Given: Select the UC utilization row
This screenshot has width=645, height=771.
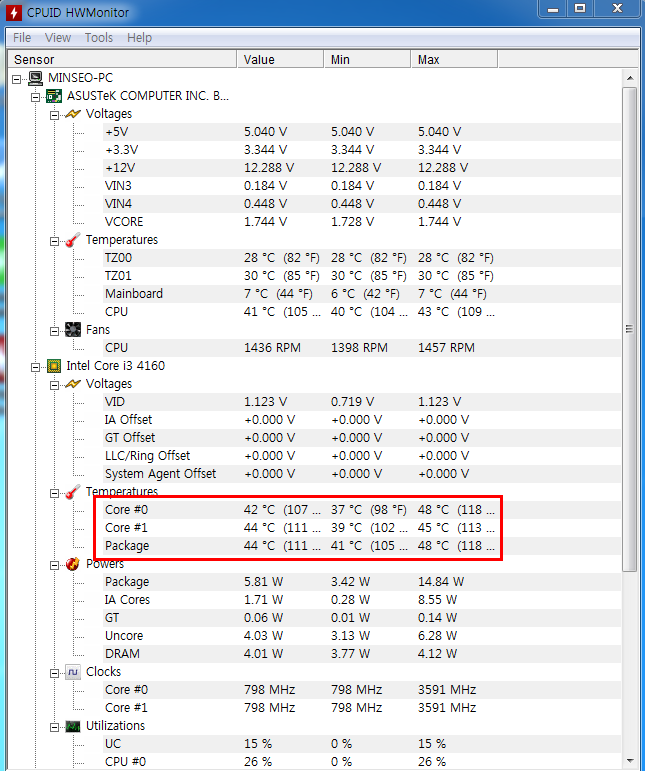Looking at the screenshot, I should pyautogui.click(x=362, y=743).
